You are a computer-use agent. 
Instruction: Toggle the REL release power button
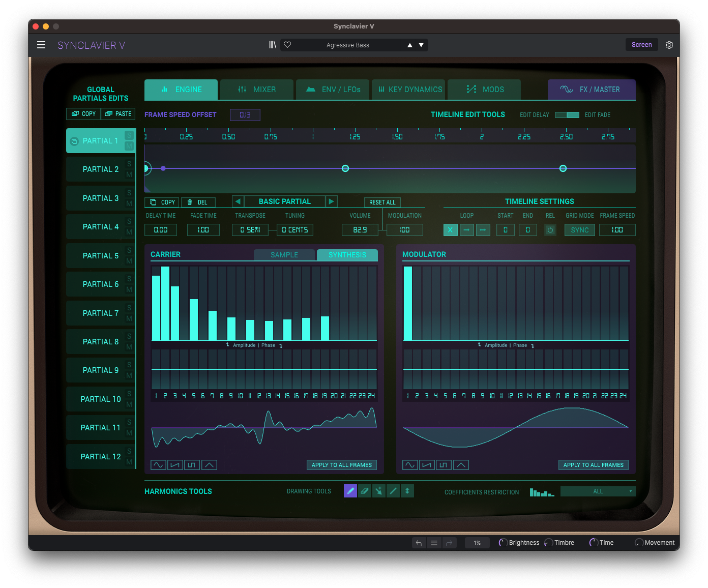tap(550, 230)
